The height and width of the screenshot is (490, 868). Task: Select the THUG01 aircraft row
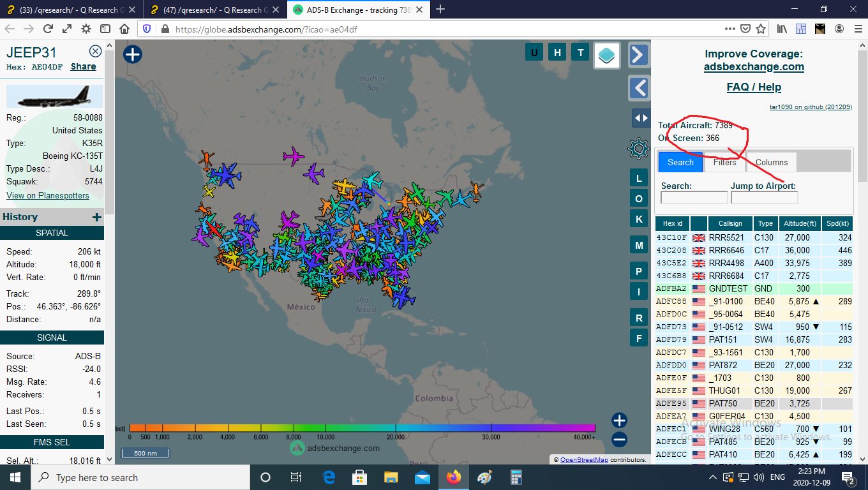point(754,390)
